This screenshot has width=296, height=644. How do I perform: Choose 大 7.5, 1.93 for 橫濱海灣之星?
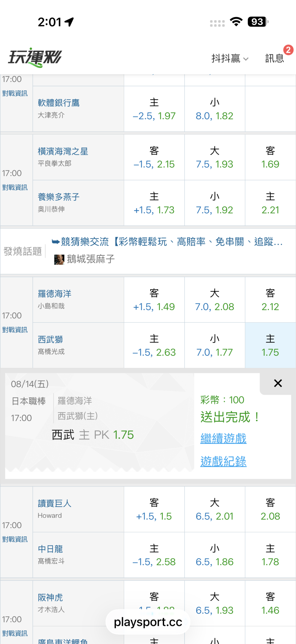click(x=215, y=157)
